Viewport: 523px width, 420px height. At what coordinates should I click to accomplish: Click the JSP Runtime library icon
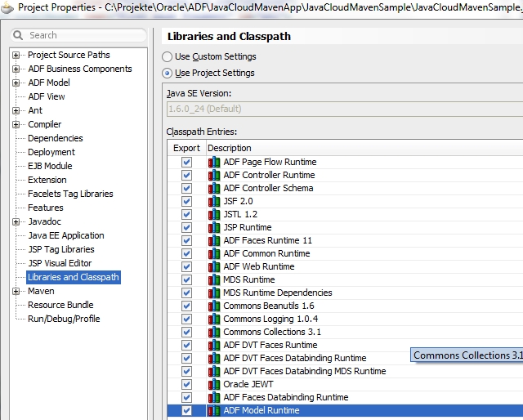[214, 227]
